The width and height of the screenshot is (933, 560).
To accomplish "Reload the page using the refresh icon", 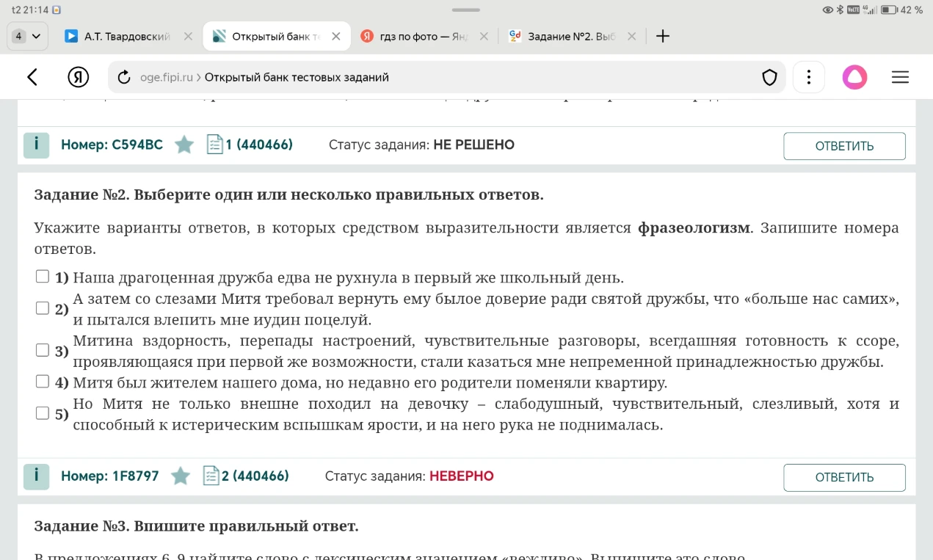I will (x=124, y=77).
